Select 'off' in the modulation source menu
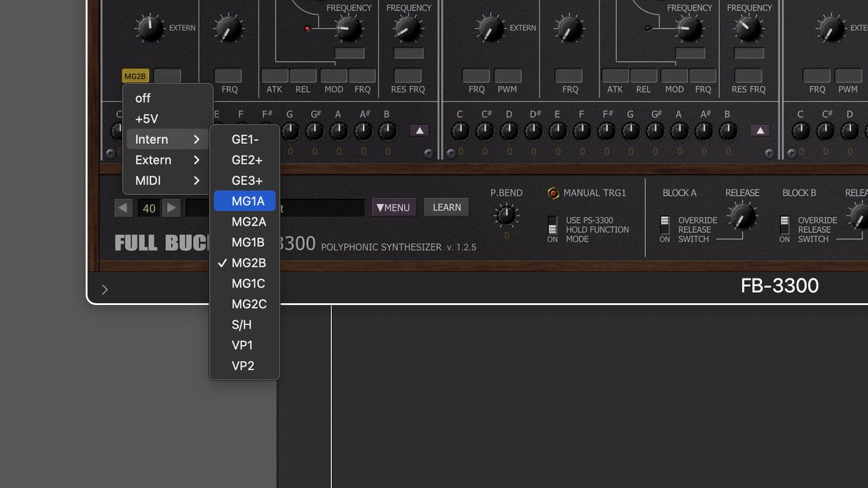The height and width of the screenshot is (488, 868). (168, 98)
